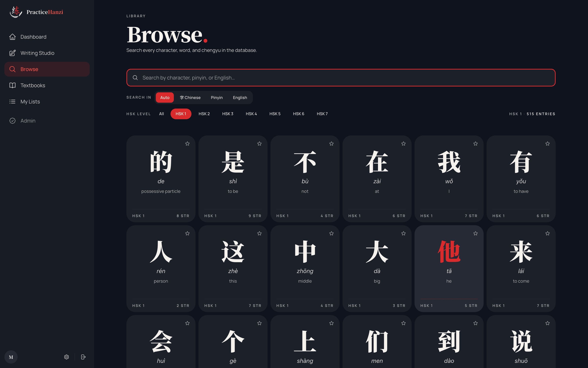Select the HSK 1 filter
The height and width of the screenshot is (368, 588).
(x=181, y=114)
